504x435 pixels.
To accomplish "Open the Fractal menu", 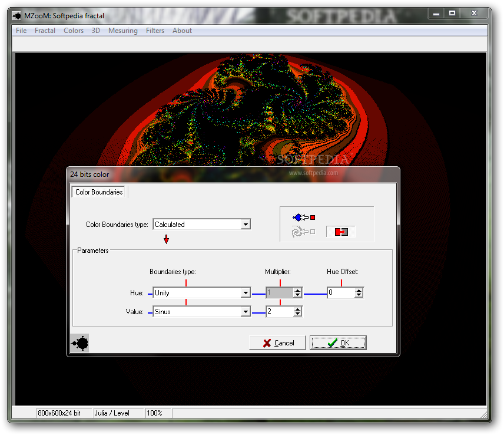I will 45,31.
